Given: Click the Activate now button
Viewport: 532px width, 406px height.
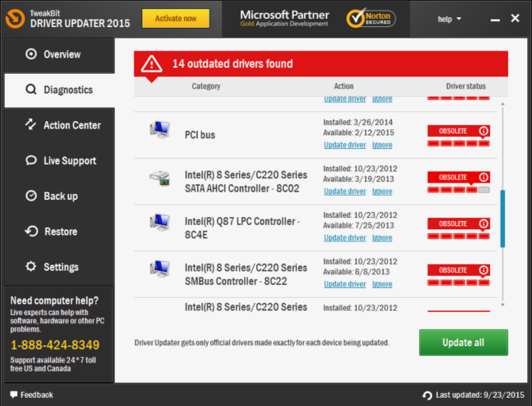Looking at the screenshot, I should click(x=176, y=18).
